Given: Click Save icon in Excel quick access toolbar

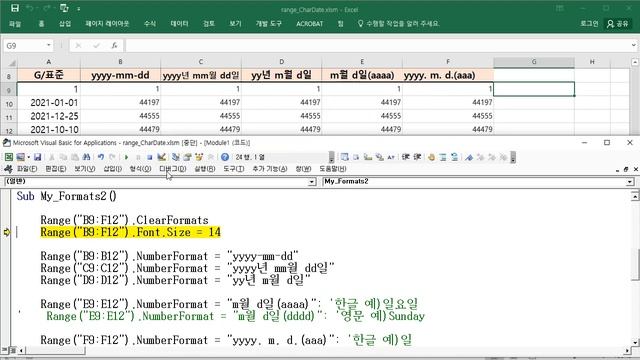Looking at the screenshot, I should [x=15, y=8].
